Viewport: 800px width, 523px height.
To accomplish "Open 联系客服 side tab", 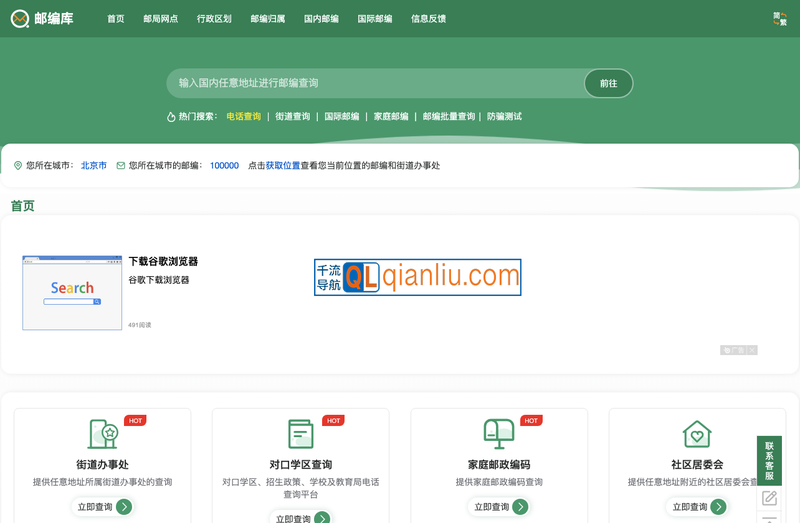I will tap(769, 461).
